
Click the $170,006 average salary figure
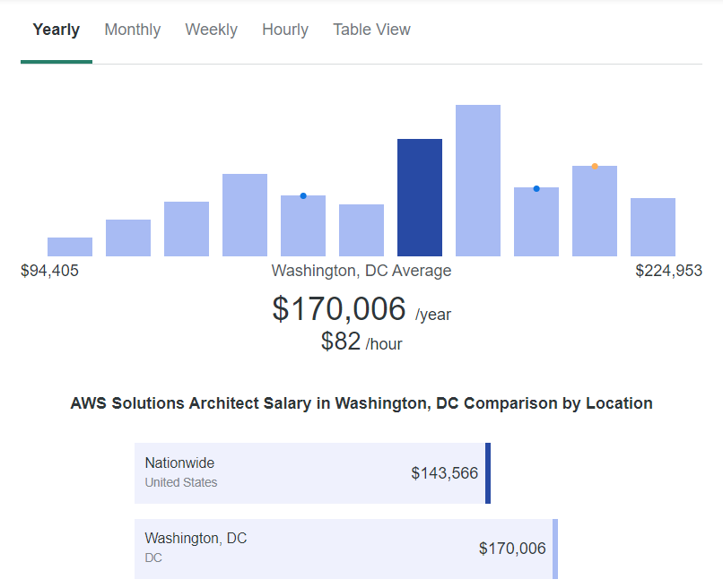tap(341, 309)
